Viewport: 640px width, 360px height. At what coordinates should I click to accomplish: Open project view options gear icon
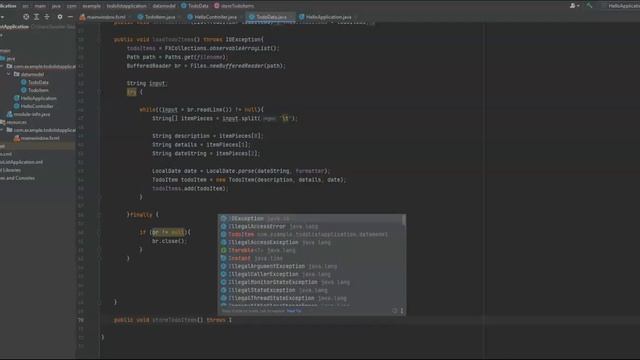(60, 17)
